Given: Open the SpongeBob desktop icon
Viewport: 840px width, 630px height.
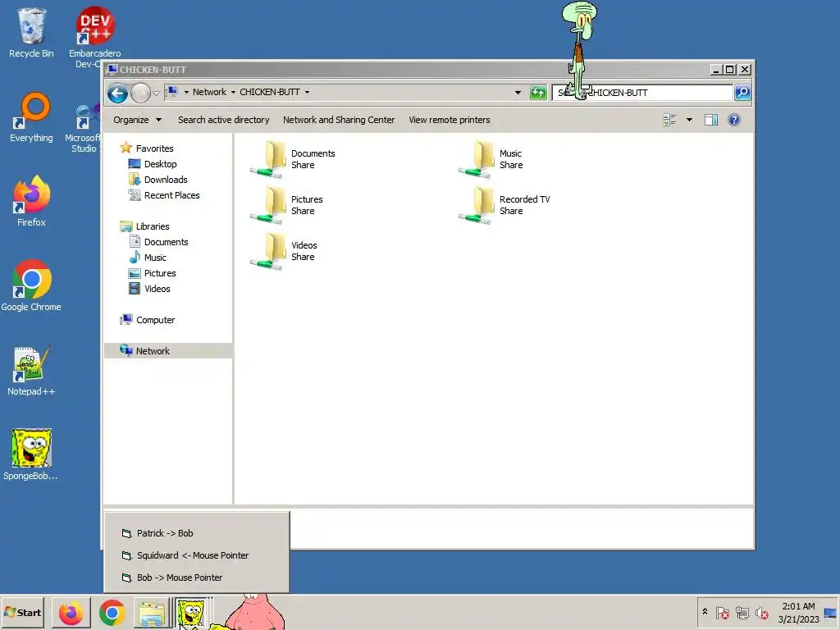Looking at the screenshot, I should tap(31, 454).
